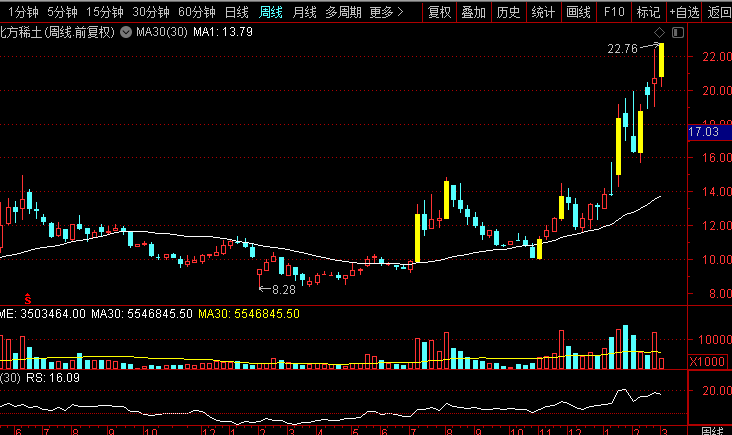This screenshot has height=435, width=732.
Task: Select the 日线 daily chart tab
Action: 237,12
